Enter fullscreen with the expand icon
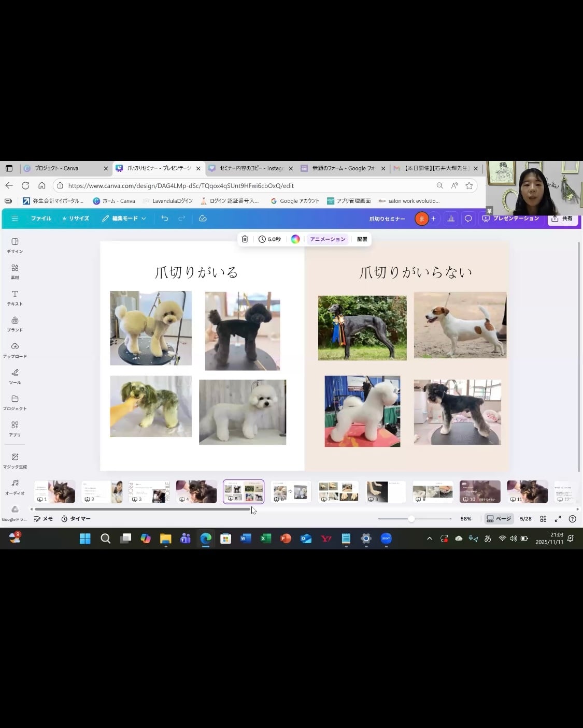This screenshot has height=728, width=583. 558,518
